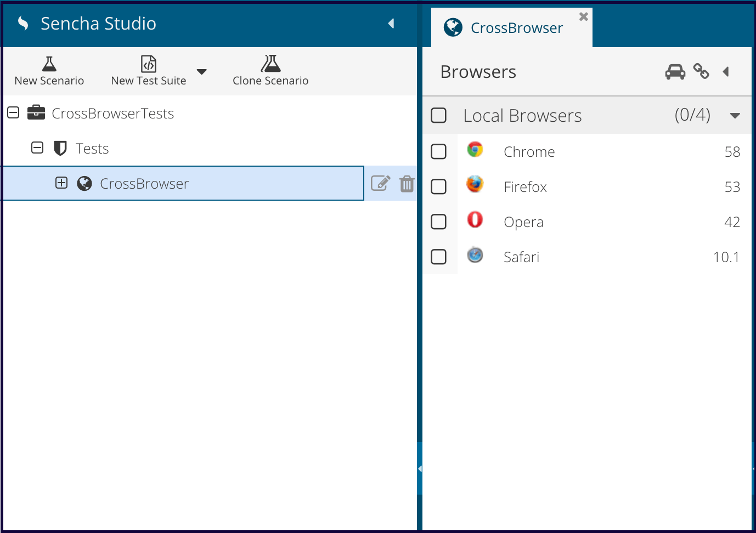This screenshot has width=756, height=533.
Task: Collapse the Sencha Studio panel arrow
Action: coord(391,23)
